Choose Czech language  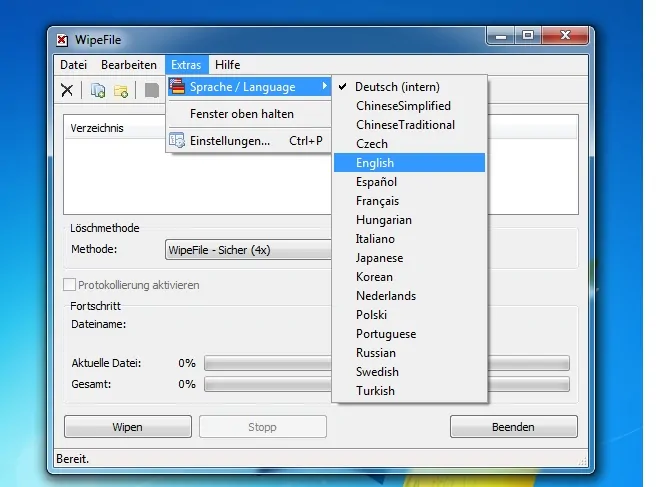click(410, 144)
